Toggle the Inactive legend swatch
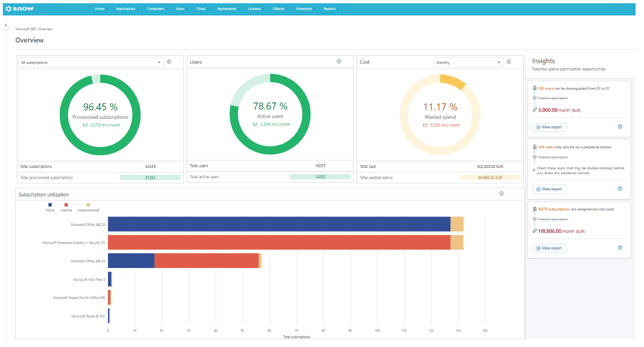644x347 pixels. tap(66, 205)
